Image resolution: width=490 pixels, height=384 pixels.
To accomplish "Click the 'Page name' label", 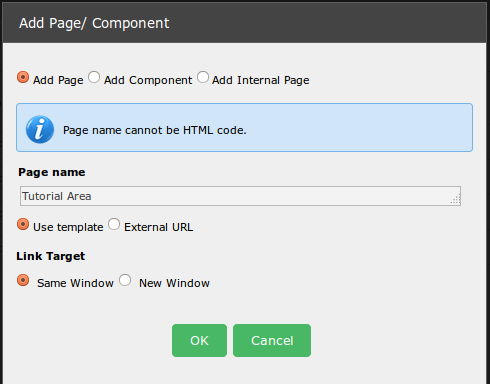I will (x=52, y=172).
